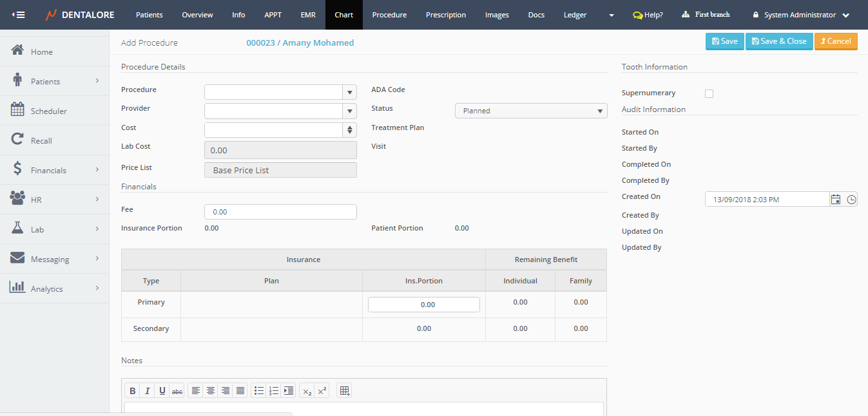Cancel adding the procedure
The width and height of the screenshot is (868, 416).
[836, 41]
